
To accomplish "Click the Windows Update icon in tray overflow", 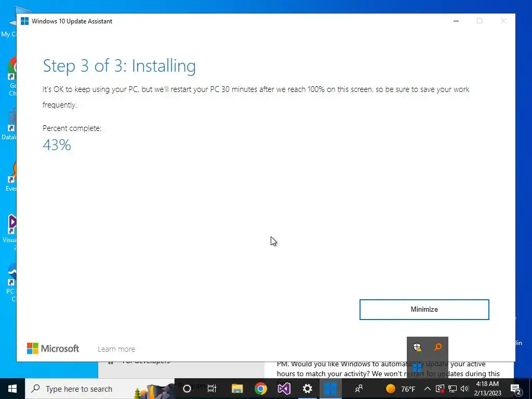I will (x=417, y=368).
